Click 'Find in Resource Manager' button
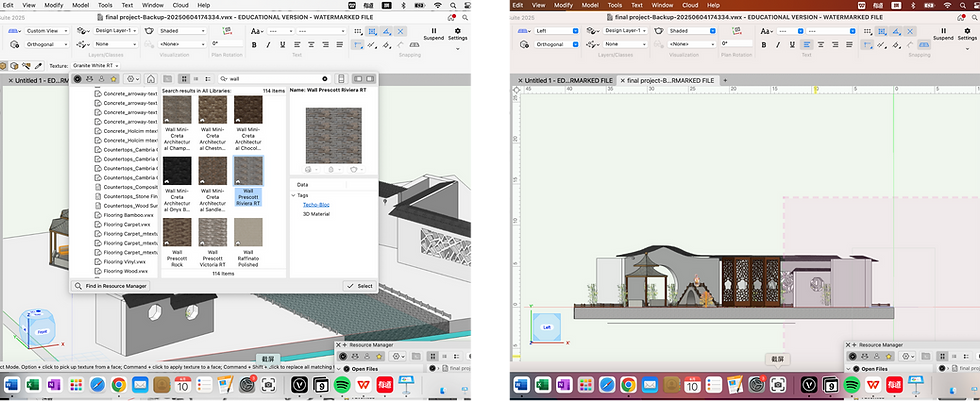Viewport: 980px width, 401px height. (x=111, y=286)
